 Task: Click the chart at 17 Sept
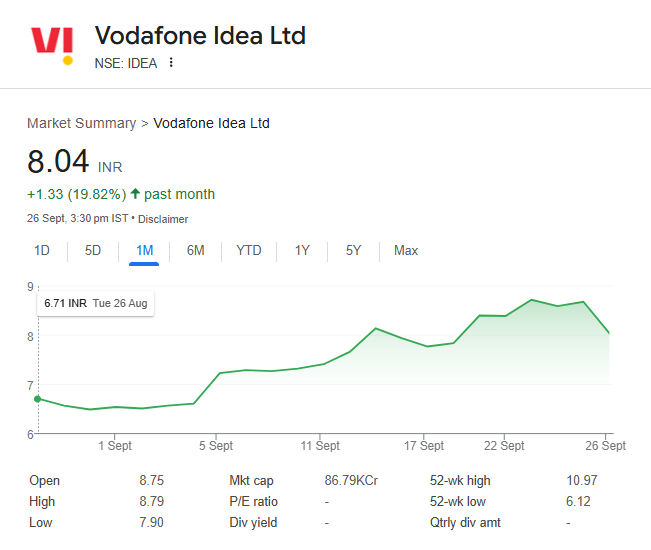point(425,346)
